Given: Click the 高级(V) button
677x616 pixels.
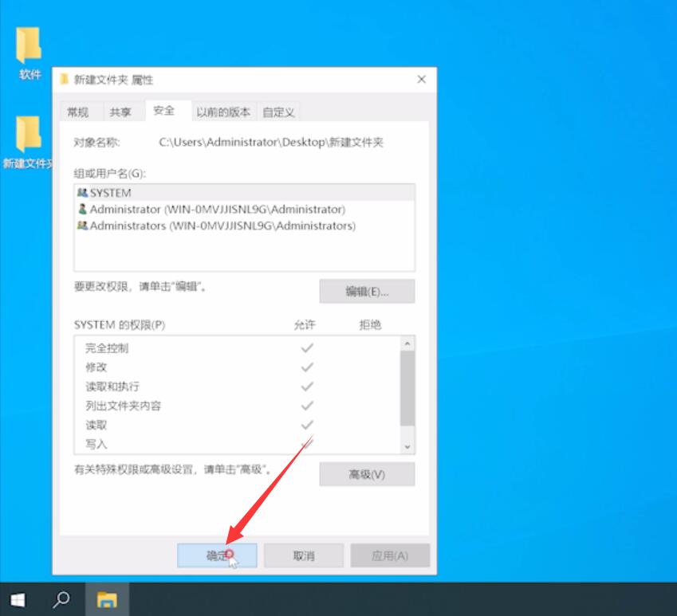Looking at the screenshot, I should tap(367, 474).
